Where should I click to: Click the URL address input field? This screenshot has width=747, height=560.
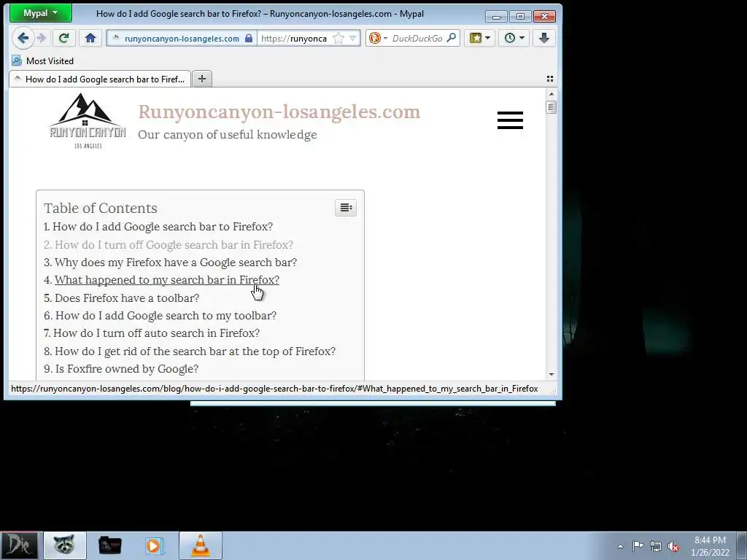[295, 38]
